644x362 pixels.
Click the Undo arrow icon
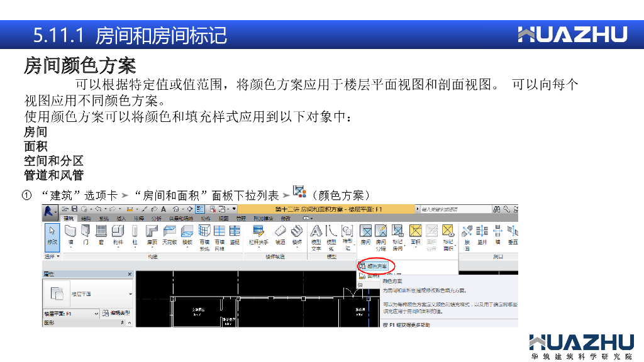click(x=99, y=209)
